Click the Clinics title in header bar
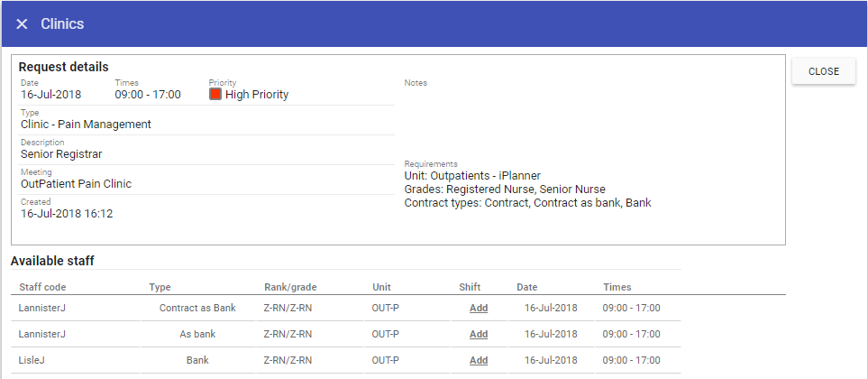The image size is (868, 379). [x=62, y=24]
